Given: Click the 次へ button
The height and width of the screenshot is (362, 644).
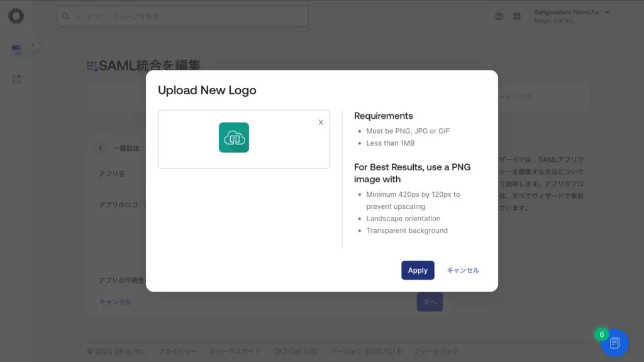Looking at the screenshot, I should point(430,302).
